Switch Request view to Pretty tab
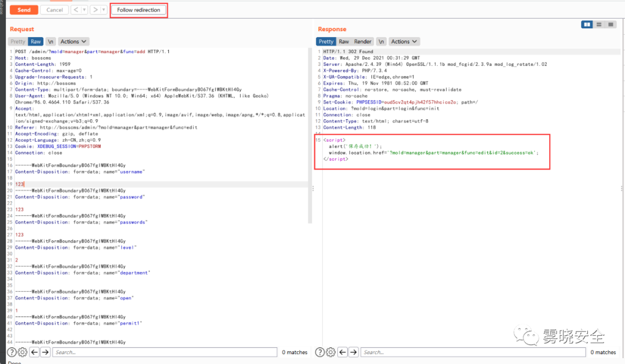This screenshot has width=625, height=364. click(x=17, y=42)
